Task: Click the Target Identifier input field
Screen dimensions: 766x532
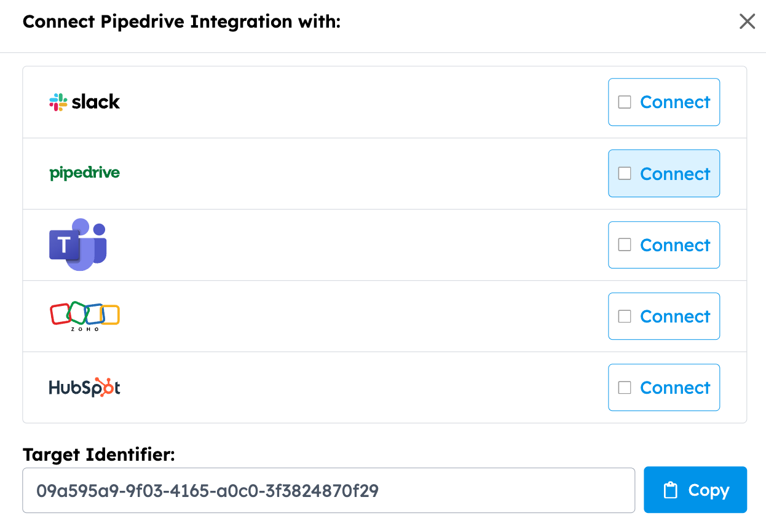Action: 329,490
